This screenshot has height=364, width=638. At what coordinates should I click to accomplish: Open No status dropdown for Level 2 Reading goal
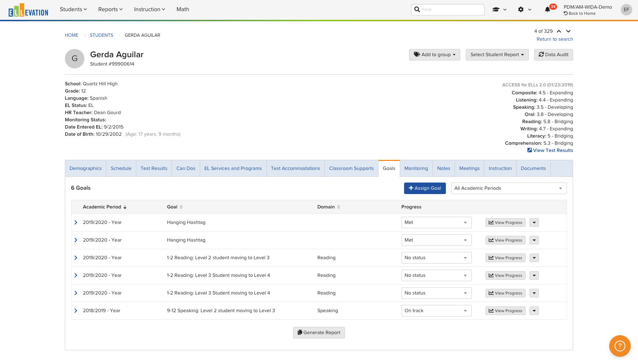(437, 258)
